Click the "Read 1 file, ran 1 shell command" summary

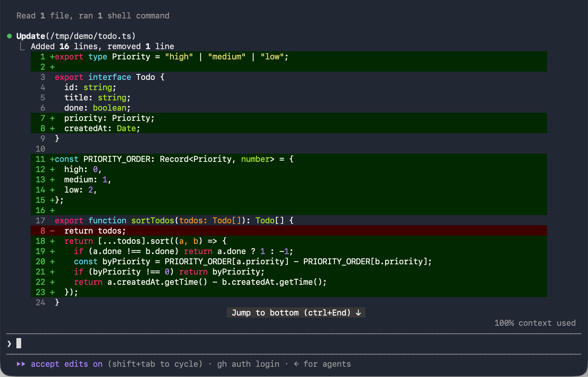[93, 16]
